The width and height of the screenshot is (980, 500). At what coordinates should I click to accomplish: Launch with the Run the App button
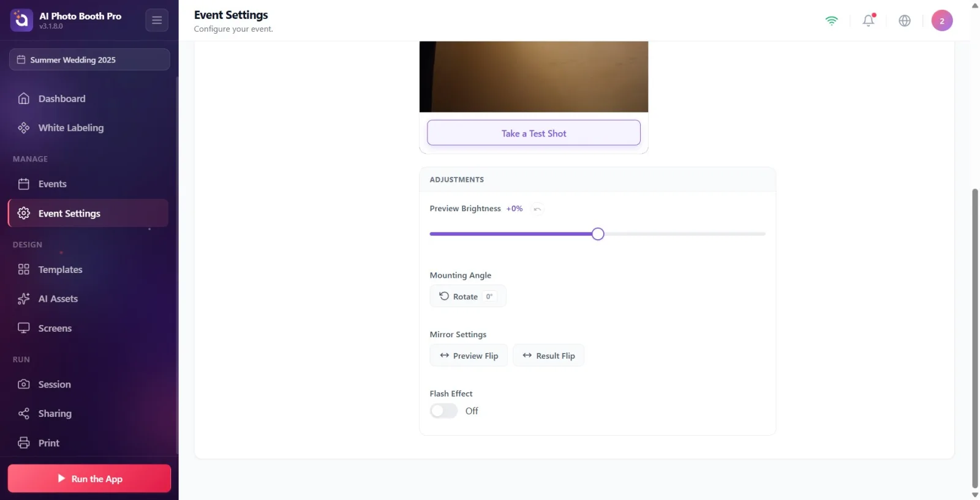tap(89, 479)
